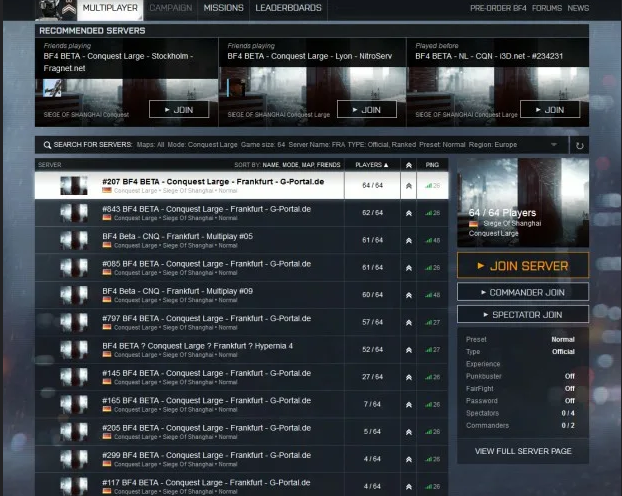The image size is (622, 496).
Task: Click Siege of Shanghai preview image panel
Action: pos(523,203)
